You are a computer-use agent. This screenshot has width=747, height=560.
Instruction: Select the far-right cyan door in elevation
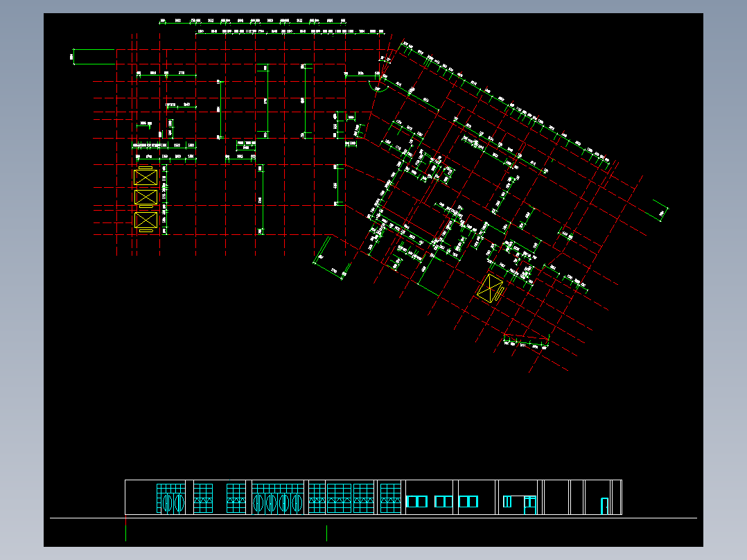(604, 506)
